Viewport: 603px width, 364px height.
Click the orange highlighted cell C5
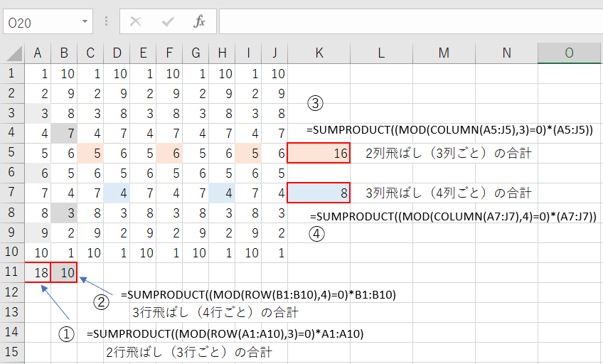point(90,153)
